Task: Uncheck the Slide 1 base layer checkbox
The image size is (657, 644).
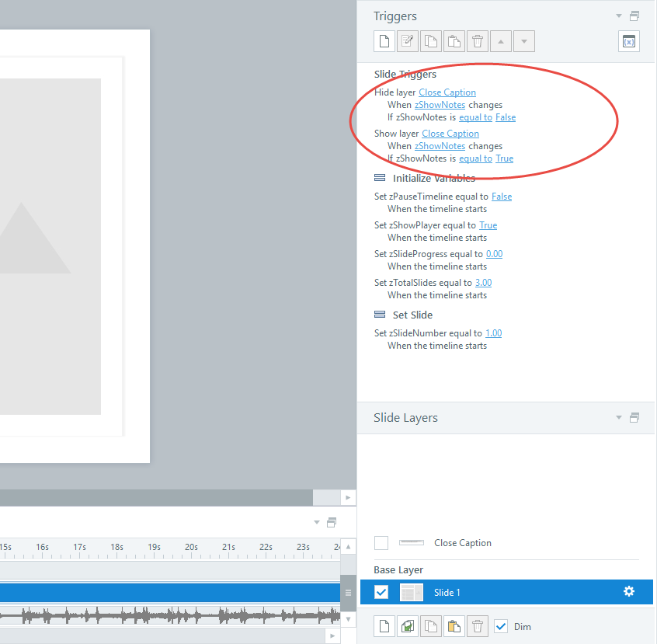Action: (381, 592)
